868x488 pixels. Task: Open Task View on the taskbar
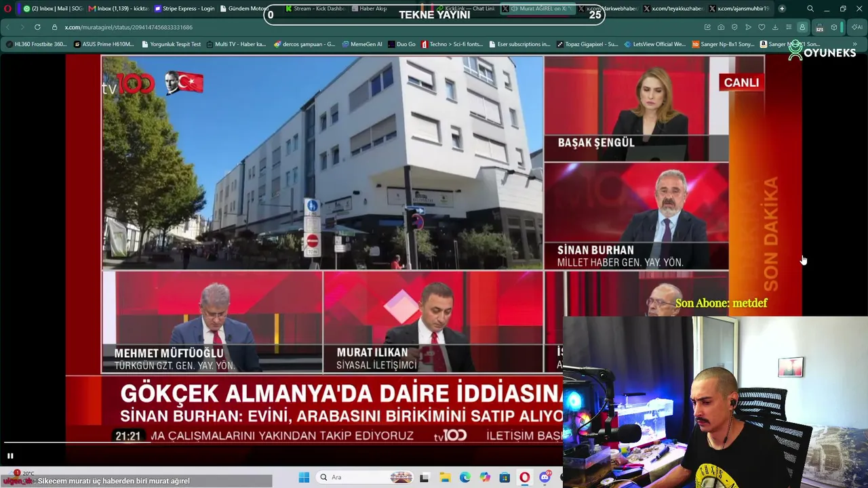[425, 477]
